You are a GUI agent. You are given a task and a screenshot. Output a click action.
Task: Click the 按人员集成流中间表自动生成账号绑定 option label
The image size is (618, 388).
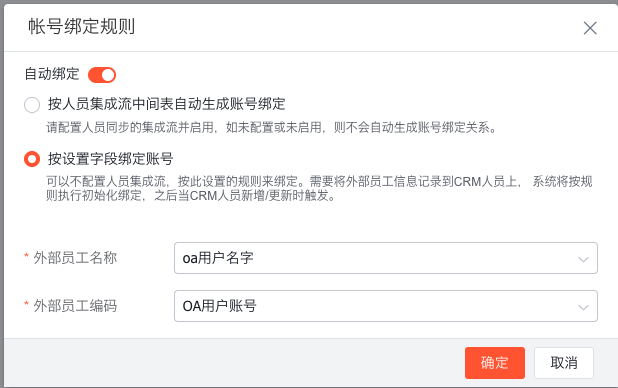(166, 104)
